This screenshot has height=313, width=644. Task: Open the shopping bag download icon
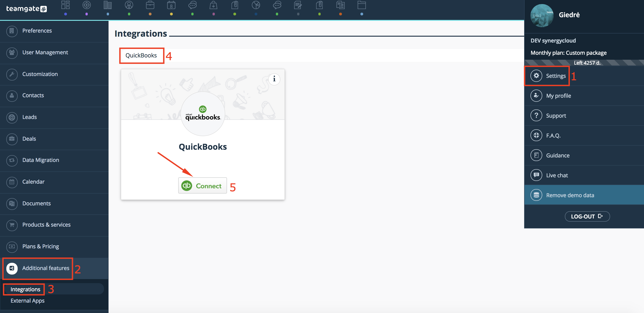(213, 5)
